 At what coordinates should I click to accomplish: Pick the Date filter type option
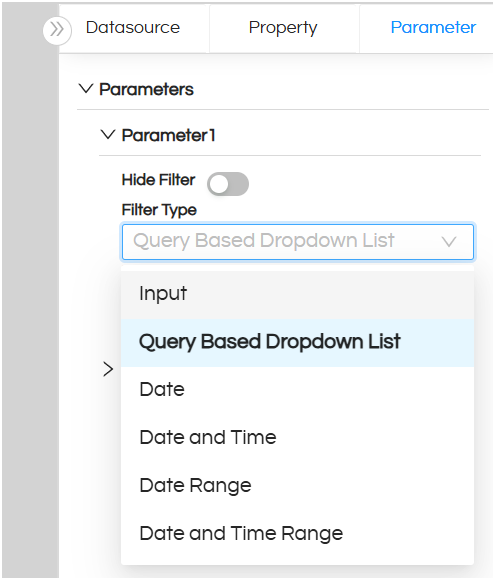(x=297, y=390)
